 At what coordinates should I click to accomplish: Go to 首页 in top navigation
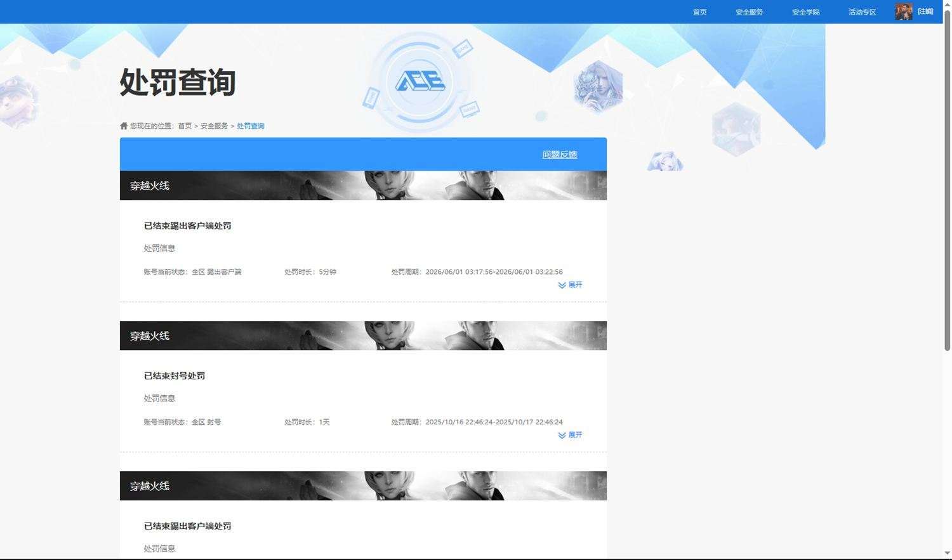[699, 12]
